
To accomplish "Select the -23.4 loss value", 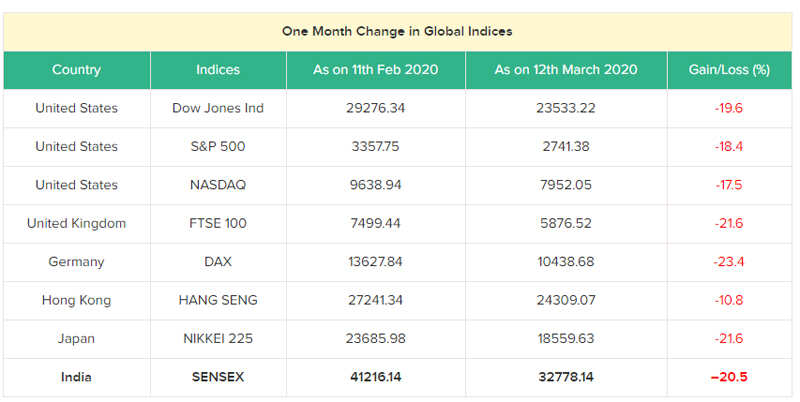I will [x=729, y=262].
